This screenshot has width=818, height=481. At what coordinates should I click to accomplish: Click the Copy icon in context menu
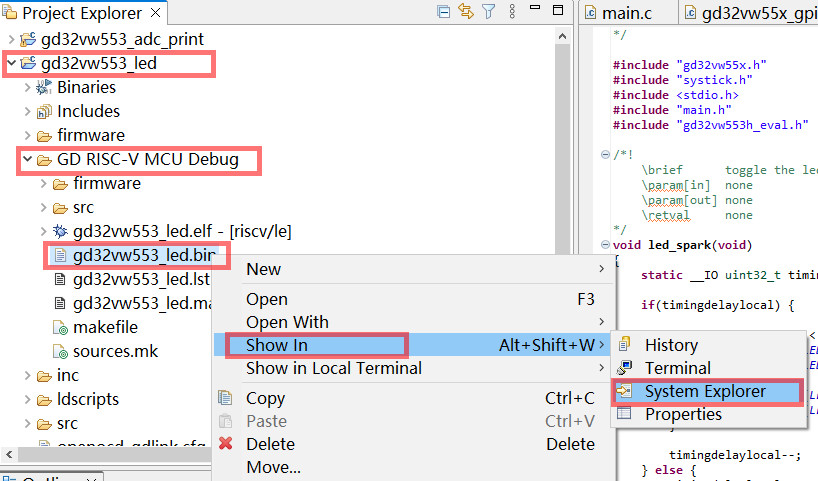[226, 398]
